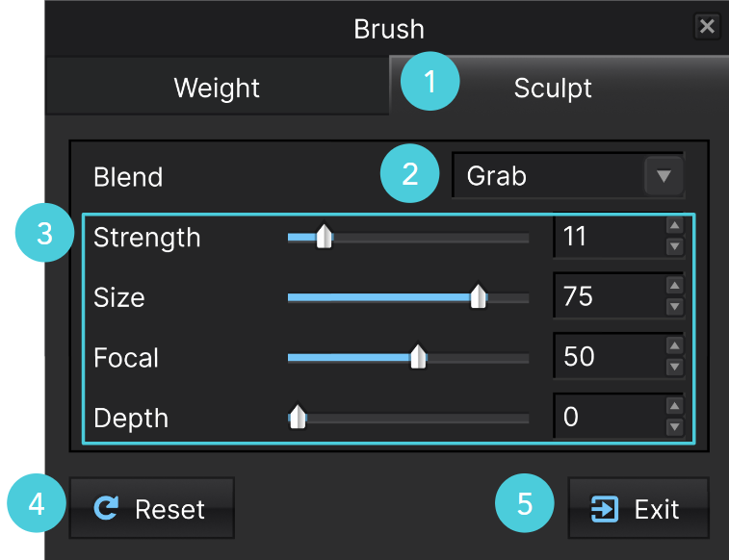Viewport: 729px width, 560px height.
Task: Click the Reset button's circular arrow icon
Action: tap(106, 508)
